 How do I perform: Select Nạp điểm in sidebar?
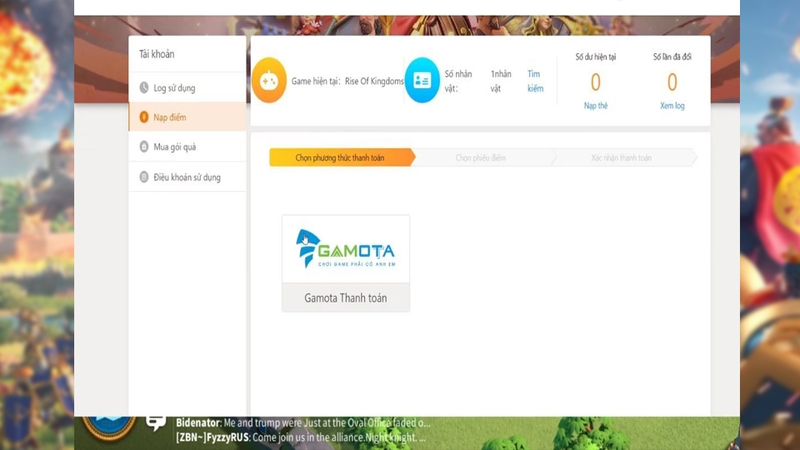coord(187,117)
